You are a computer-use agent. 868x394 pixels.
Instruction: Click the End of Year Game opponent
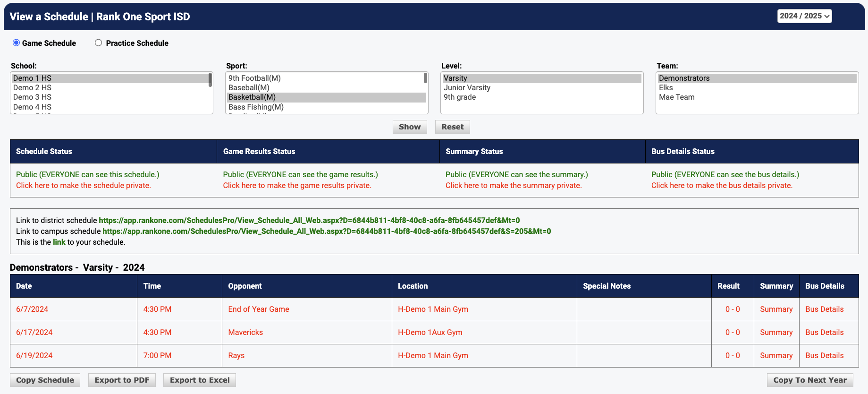259,309
